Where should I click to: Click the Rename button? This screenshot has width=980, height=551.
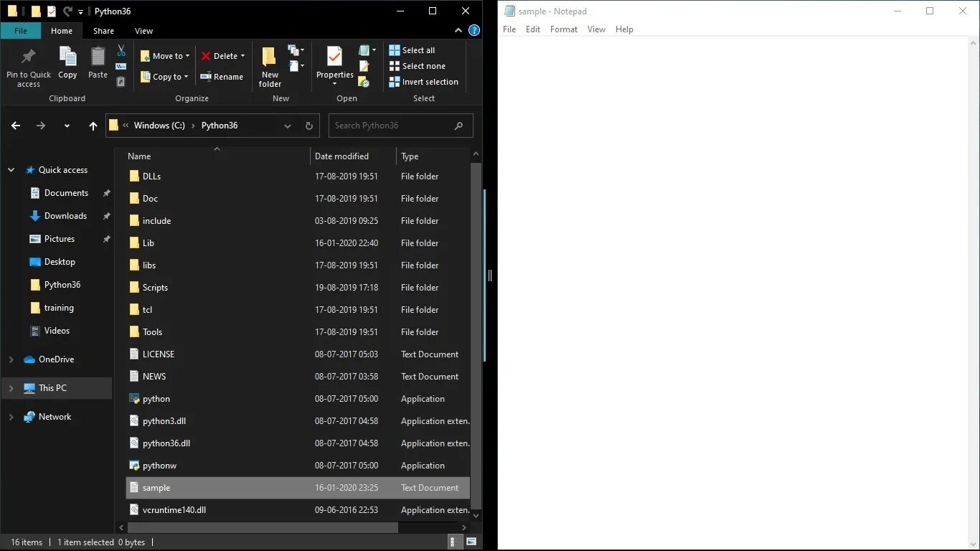point(222,77)
